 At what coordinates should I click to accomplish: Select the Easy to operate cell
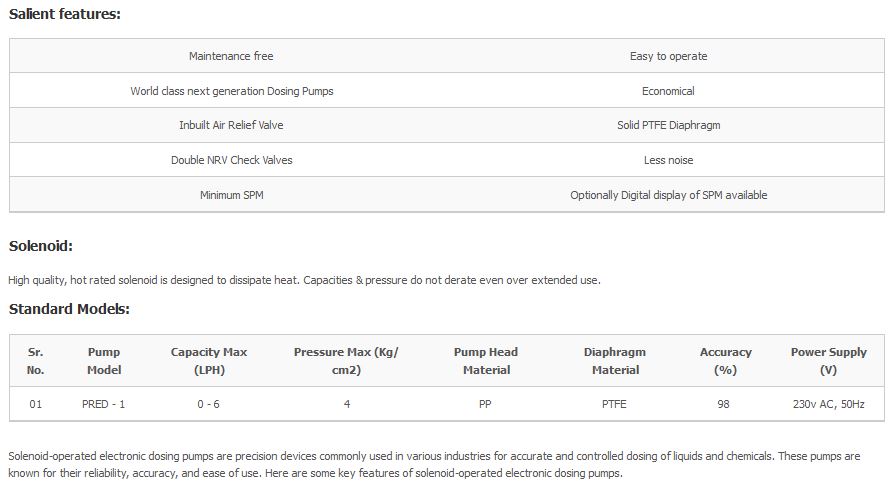(668, 56)
